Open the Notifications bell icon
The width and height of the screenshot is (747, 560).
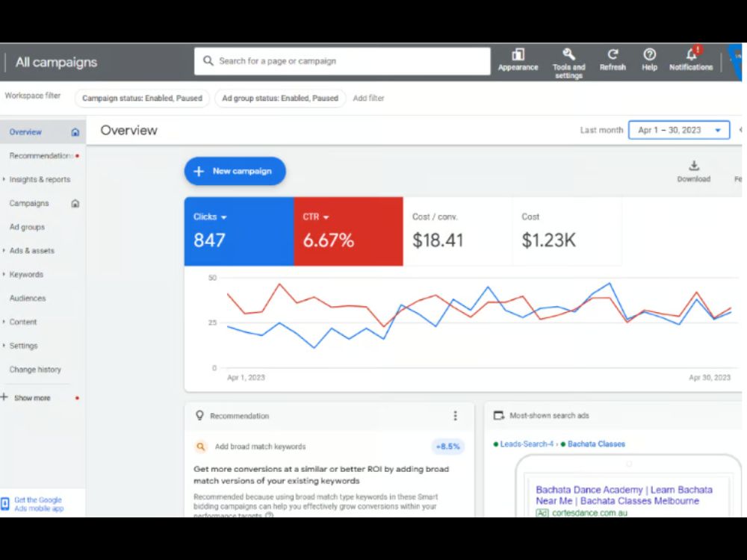point(691,55)
